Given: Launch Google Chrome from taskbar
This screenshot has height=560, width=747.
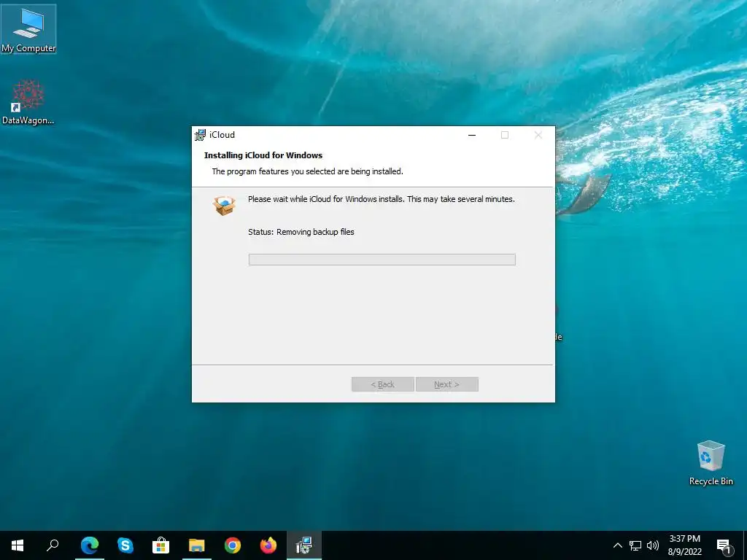Looking at the screenshot, I should coord(233,545).
